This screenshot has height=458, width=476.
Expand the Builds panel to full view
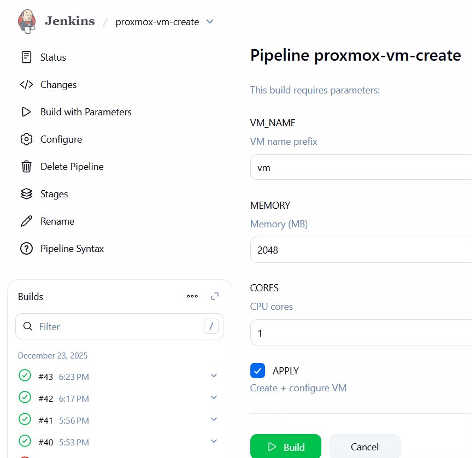tap(215, 296)
